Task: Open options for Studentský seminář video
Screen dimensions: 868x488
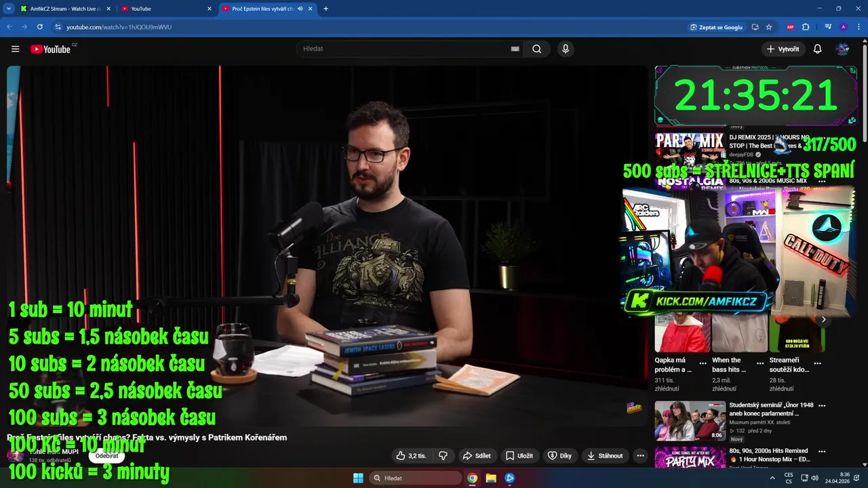Action: 823,405
